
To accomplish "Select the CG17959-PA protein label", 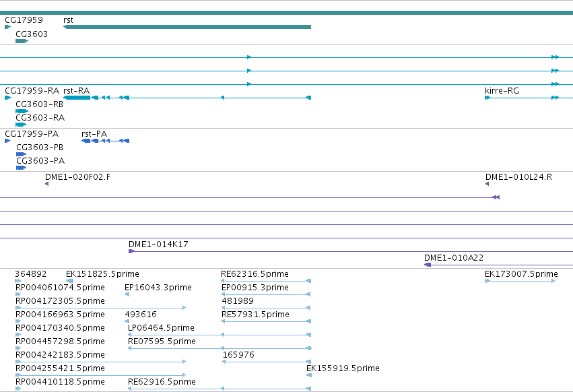I will [32, 134].
